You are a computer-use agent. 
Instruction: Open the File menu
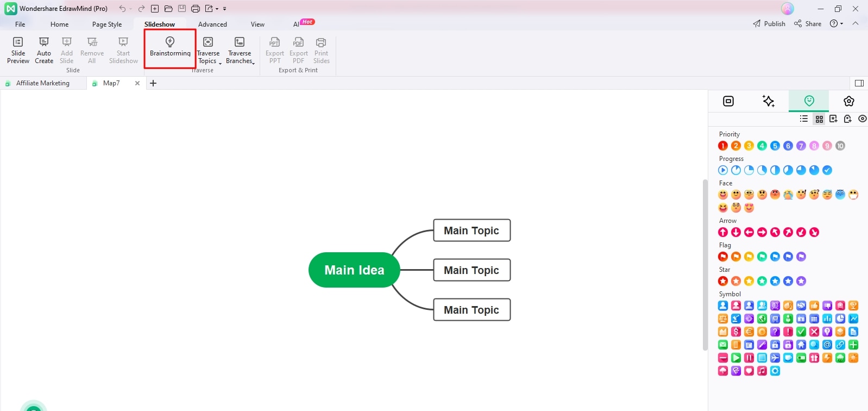20,24
